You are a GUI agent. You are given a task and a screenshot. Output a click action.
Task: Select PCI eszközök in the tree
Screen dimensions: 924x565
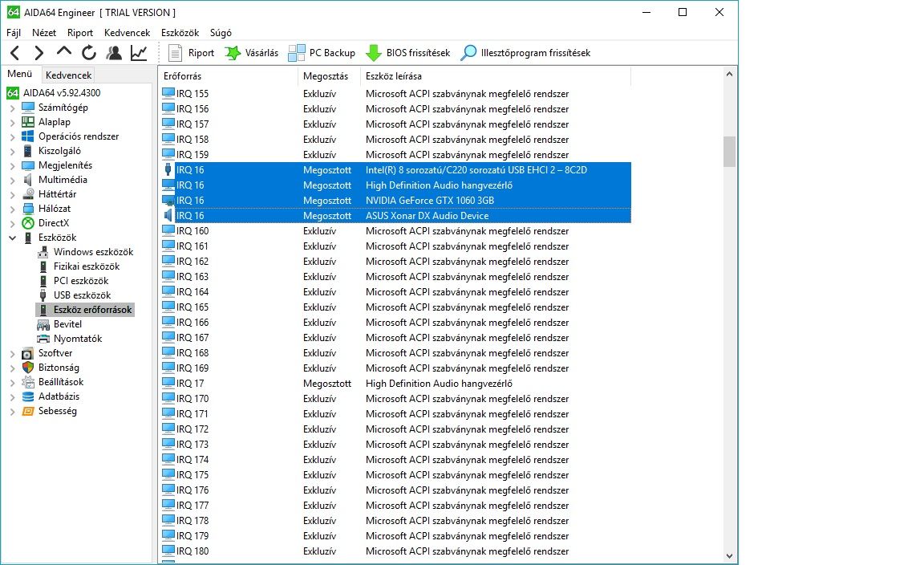pyautogui.click(x=81, y=281)
